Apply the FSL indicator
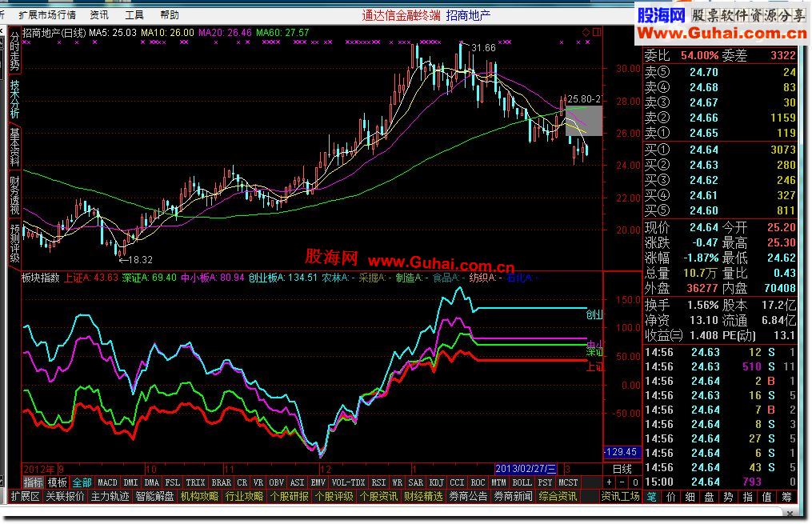This screenshot has height=524, width=812. click(x=173, y=482)
